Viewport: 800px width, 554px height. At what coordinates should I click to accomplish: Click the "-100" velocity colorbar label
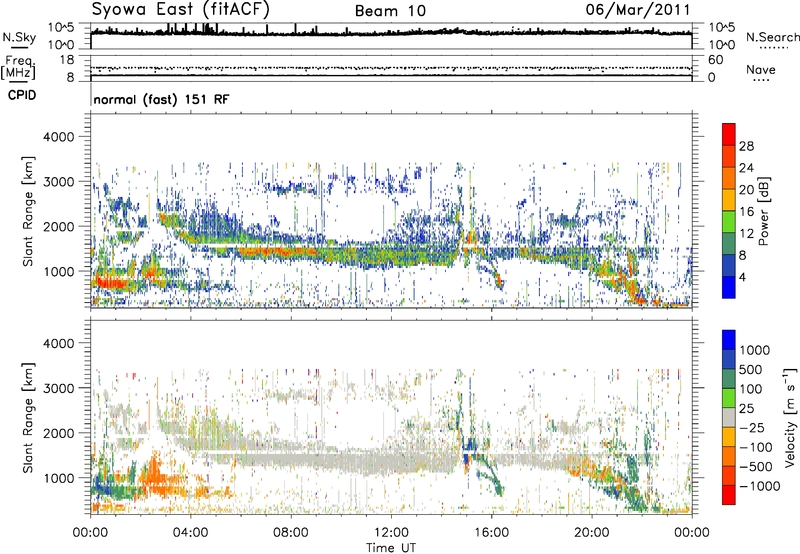click(756, 447)
